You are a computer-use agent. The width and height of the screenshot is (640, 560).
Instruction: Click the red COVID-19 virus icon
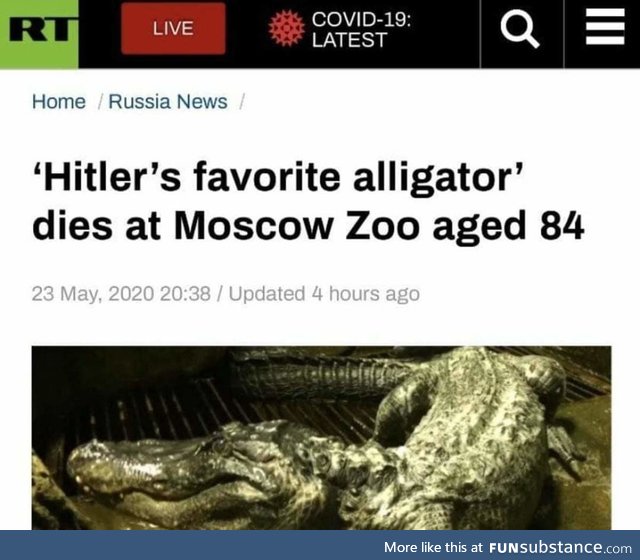[287, 28]
